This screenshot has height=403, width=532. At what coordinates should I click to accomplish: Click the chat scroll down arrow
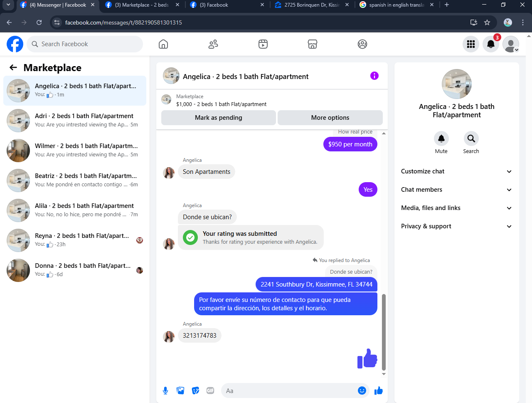point(384,374)
